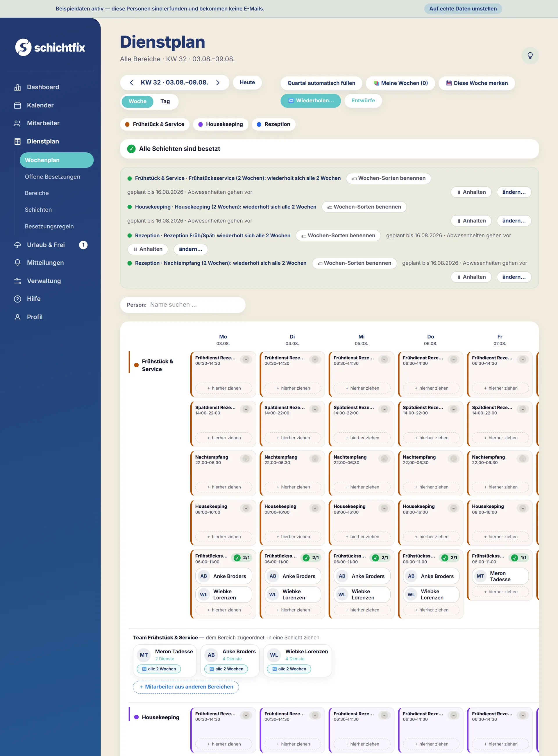
Task: Open the Wochenplan submenu item
Action: tap(57, 160)
